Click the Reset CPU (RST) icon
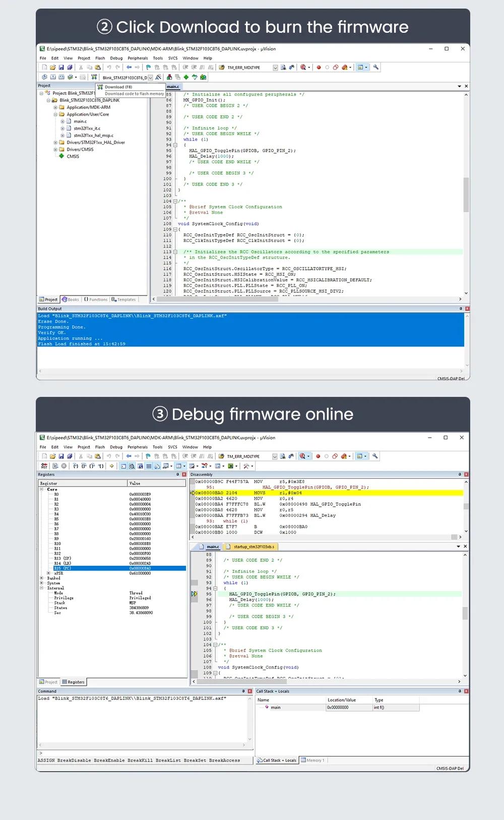Screen dimensions: 504x820 (44, 466)
